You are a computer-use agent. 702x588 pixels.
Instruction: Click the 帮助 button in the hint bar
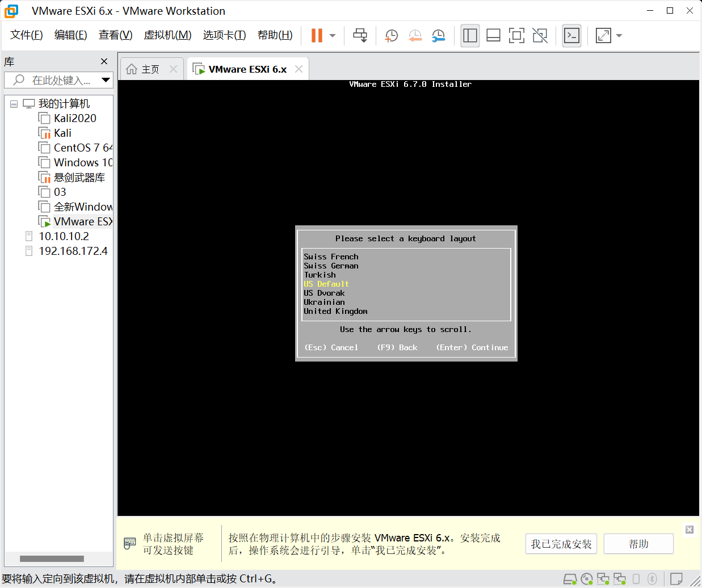point(638,544)
